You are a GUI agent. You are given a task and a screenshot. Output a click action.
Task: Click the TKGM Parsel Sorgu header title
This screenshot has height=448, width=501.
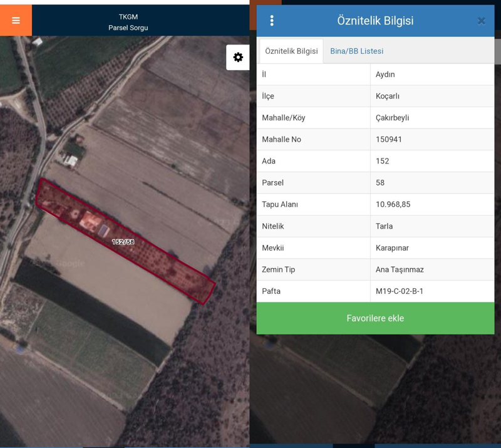[128, 22]
